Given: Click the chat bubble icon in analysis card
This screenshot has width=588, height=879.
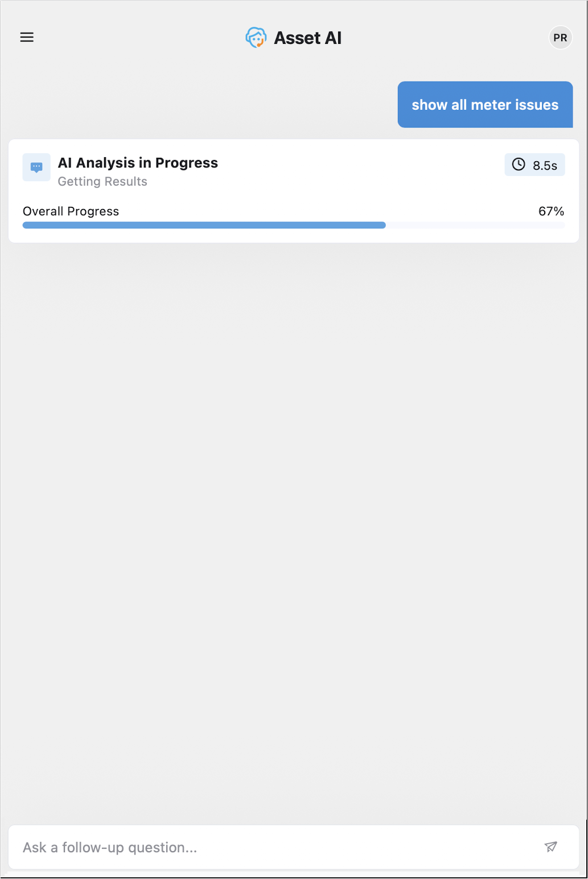Looking at the screenshot, I should [x=36, y=167].
